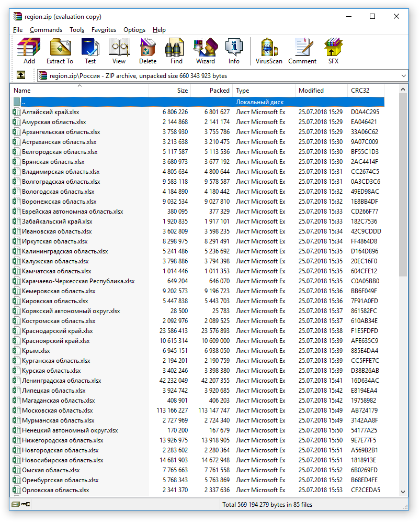Click the Excel icon of Липецкая область.xlsx

pyautogui.click(x=17, y=391)
